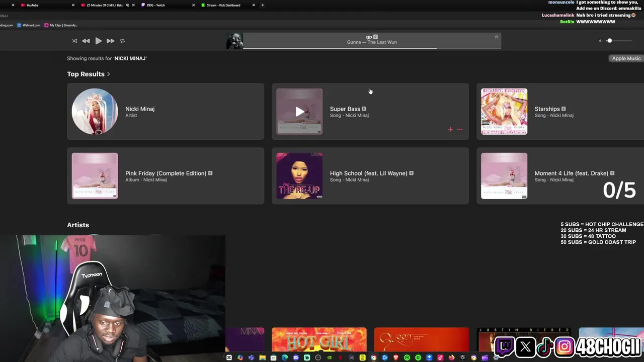Click the Artists section heading
The height and width of the screenshot is (362, 644).
coord(78,225)
